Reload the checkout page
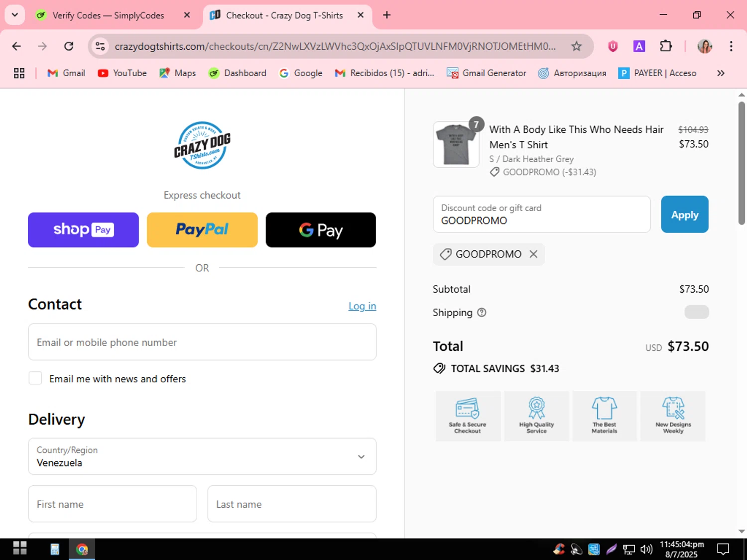747x560 pixels. click(69, 46)
